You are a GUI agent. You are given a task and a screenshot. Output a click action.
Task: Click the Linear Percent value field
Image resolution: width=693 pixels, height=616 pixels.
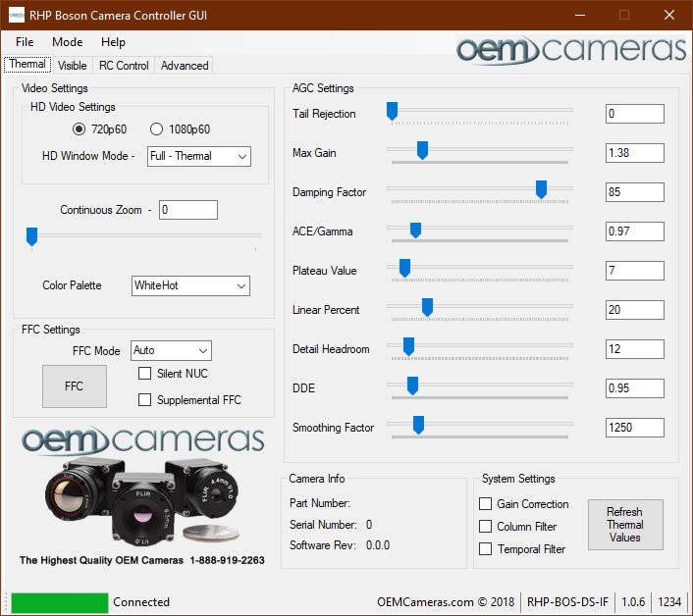coord(635,310)
